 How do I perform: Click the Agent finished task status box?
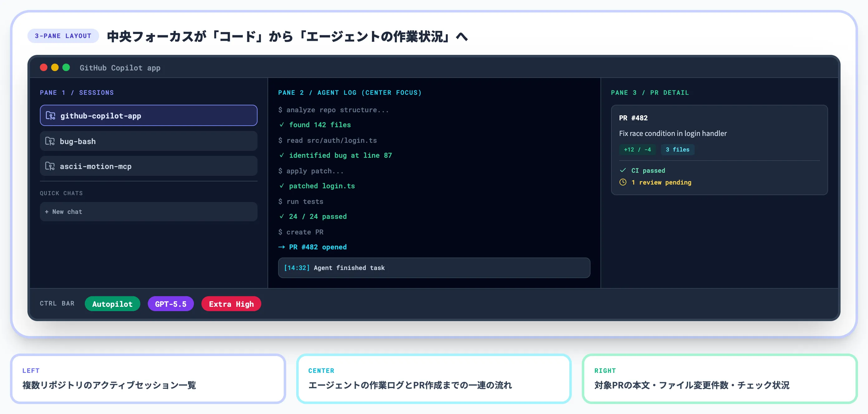(x=434, y=268)
